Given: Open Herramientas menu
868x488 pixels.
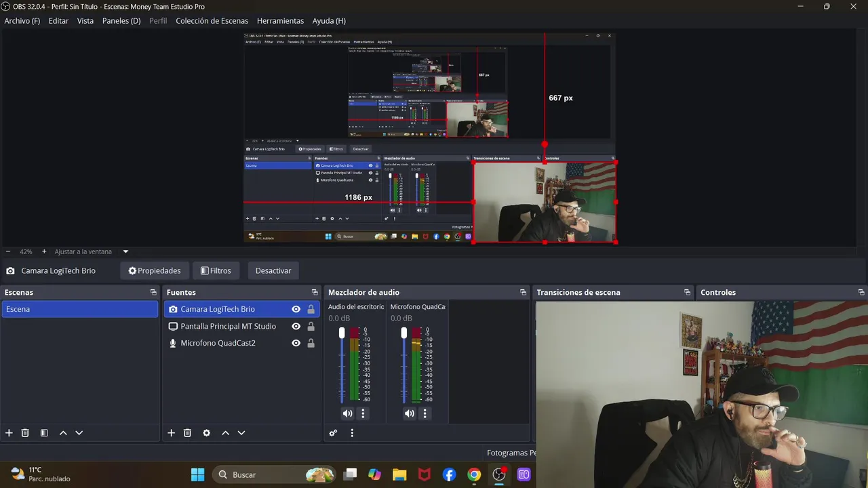Looking at the screenshot, I should [x=280, y=21].
